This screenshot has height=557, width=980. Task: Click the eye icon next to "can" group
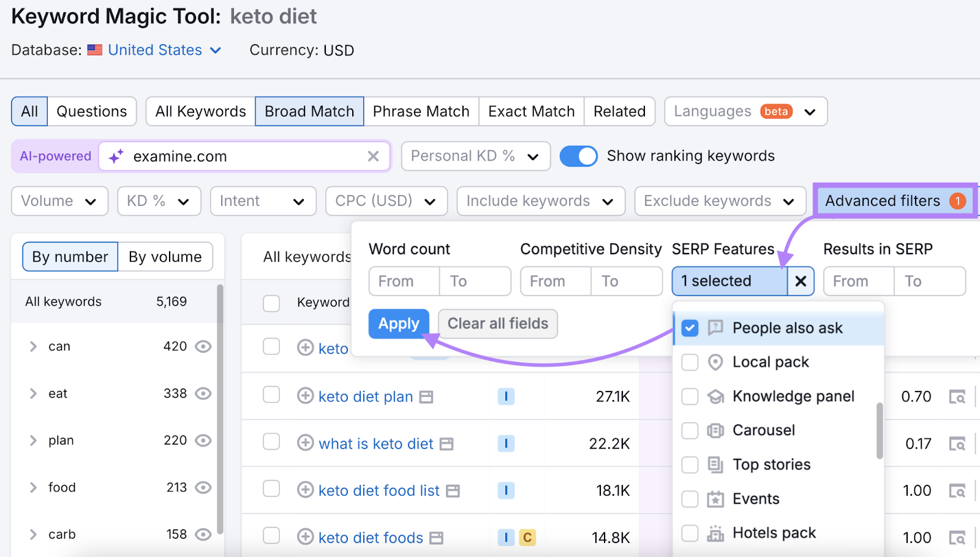click(203, 346)
